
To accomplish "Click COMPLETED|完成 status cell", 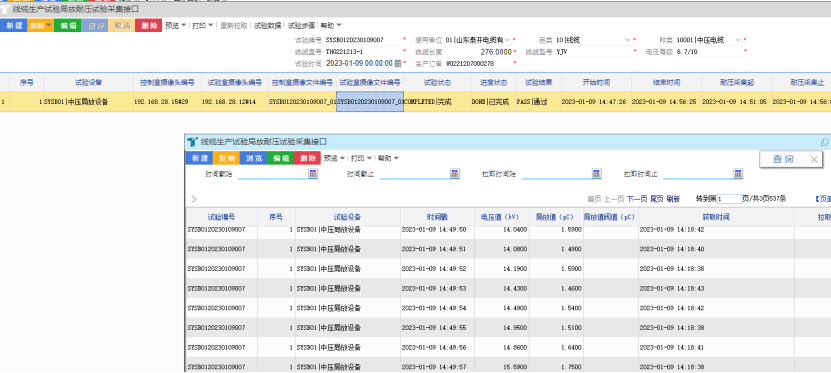I will point(438,102).
